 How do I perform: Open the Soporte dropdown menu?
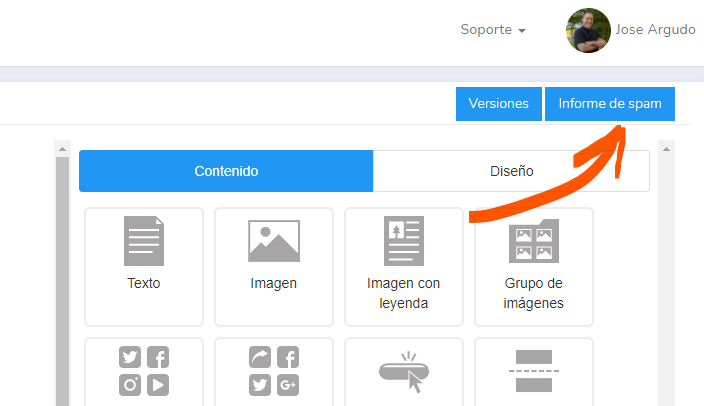click(x=493, y=30)
